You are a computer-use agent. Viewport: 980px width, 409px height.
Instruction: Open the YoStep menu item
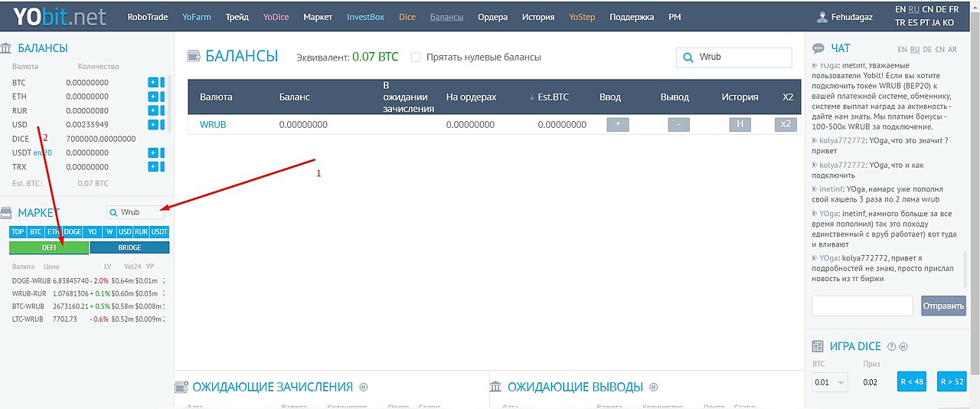[582, 17]
